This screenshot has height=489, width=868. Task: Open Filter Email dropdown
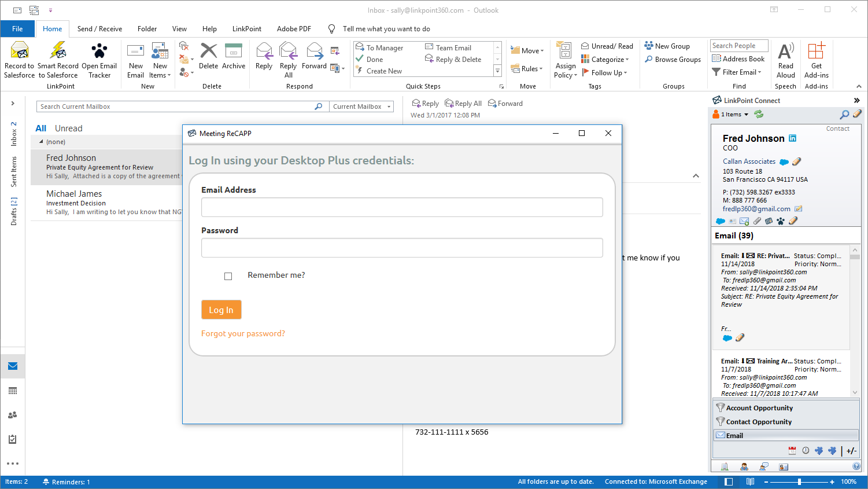coord(737,72)
